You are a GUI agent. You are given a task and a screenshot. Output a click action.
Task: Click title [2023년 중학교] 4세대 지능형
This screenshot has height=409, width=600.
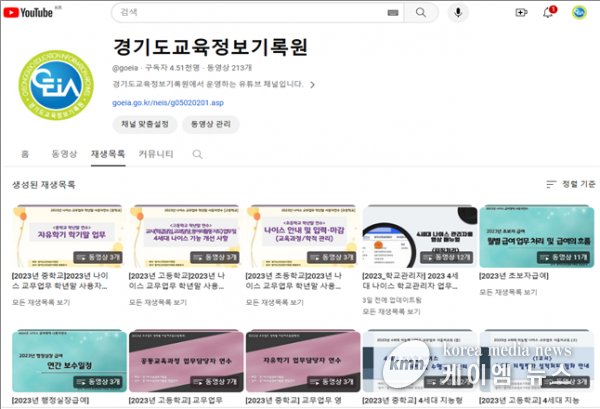tap(412, 401)
